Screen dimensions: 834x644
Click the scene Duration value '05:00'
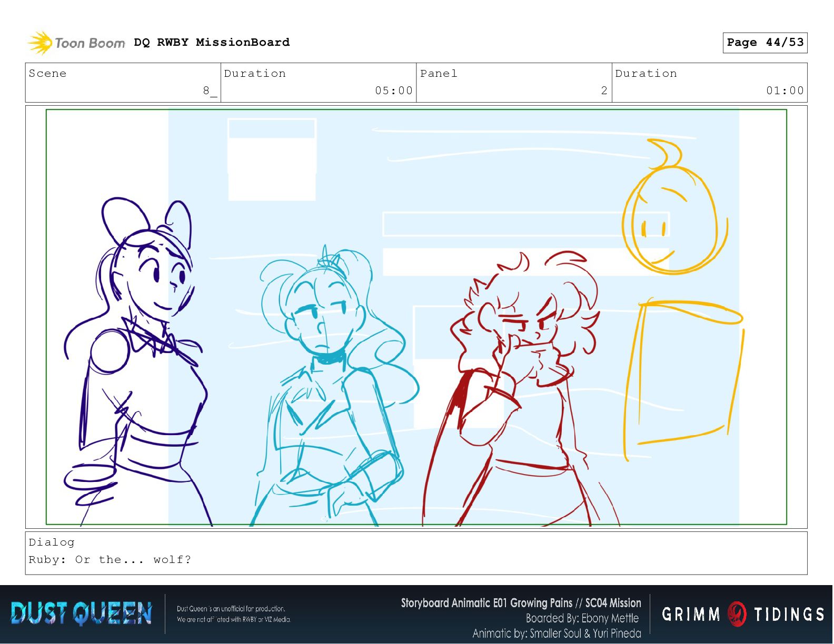tap(394, 90)
